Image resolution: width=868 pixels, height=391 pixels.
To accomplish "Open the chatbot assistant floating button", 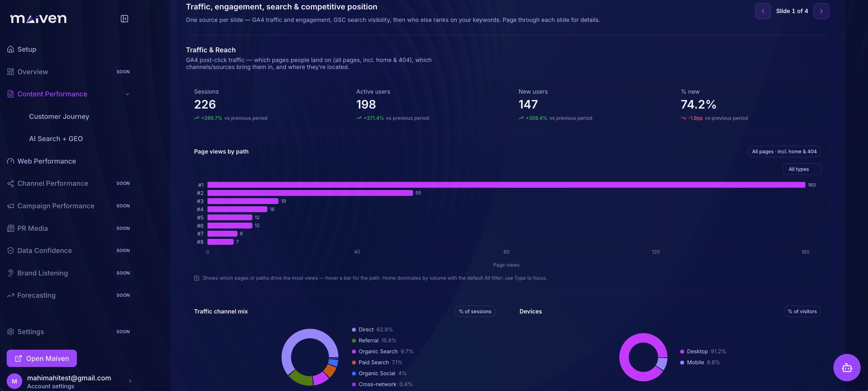I will pos(847,367).
